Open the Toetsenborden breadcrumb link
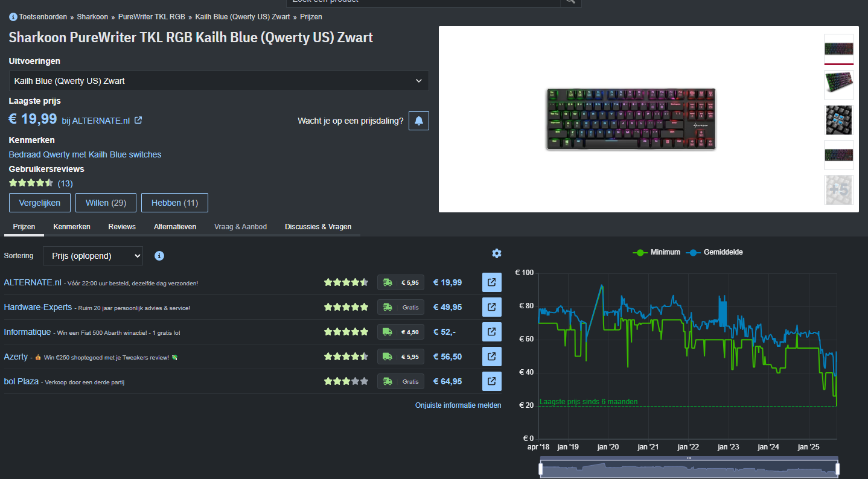The image size is (868, 479). (x=43, y=17)
